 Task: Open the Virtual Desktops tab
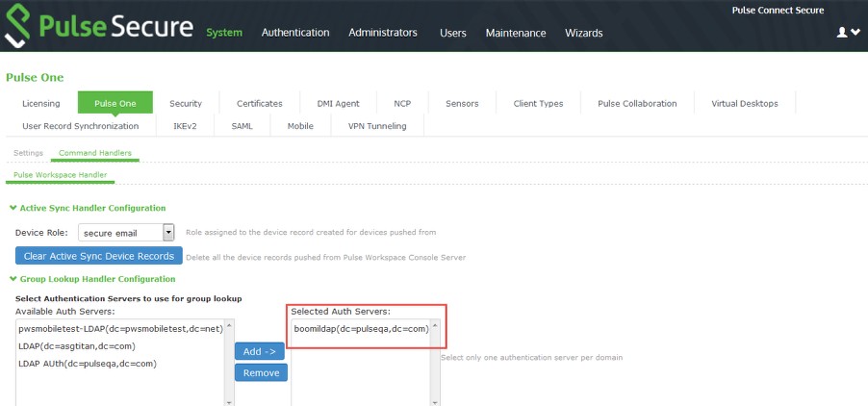coord(745,104)
